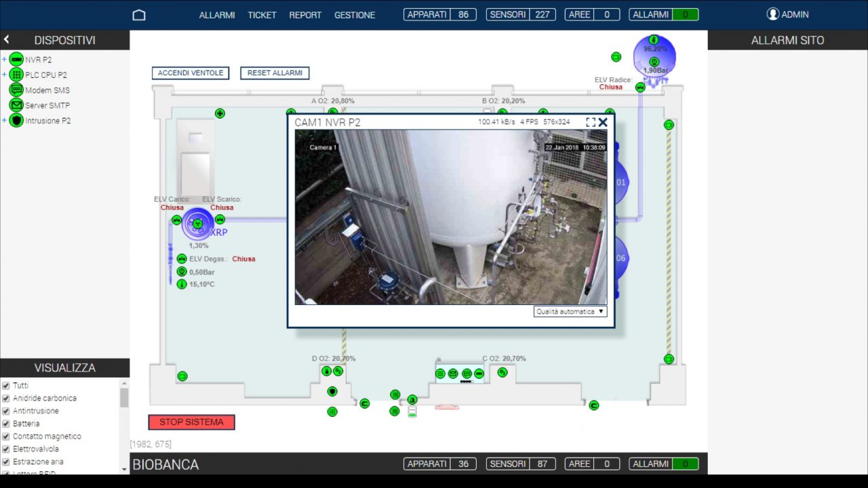Disable the Anidride carbonica filter
The image size is (868, 488).
point(7,398)
